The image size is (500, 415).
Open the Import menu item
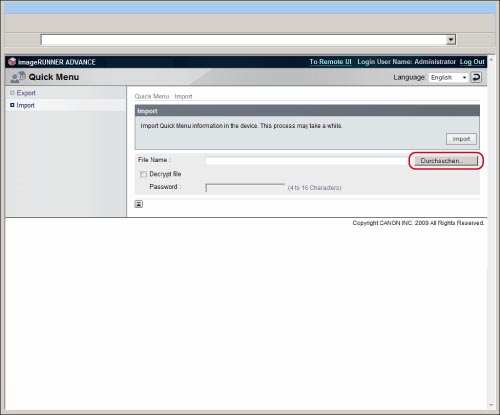click(x=25, y=105)
